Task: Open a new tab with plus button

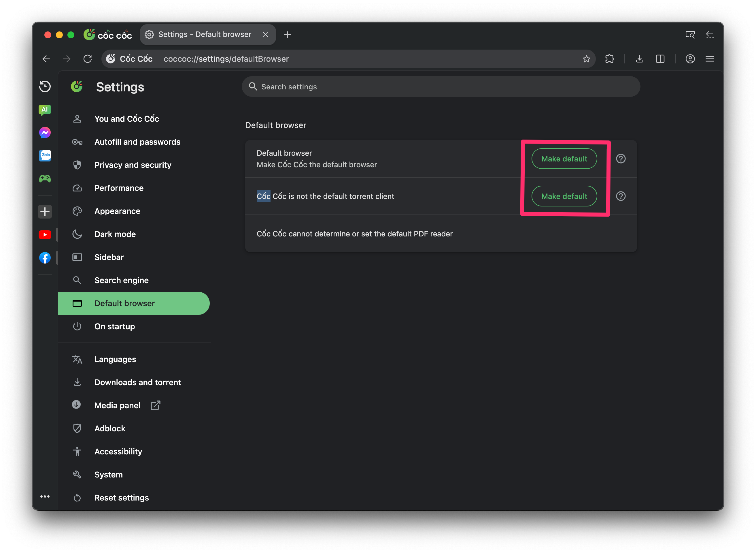Action: click(x=287, y=35)
